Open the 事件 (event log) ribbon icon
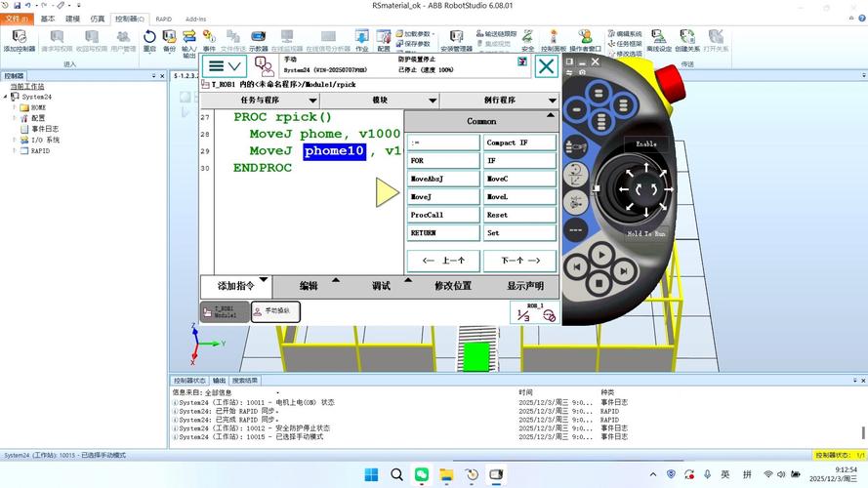868x488 pixels. [209, 40]
